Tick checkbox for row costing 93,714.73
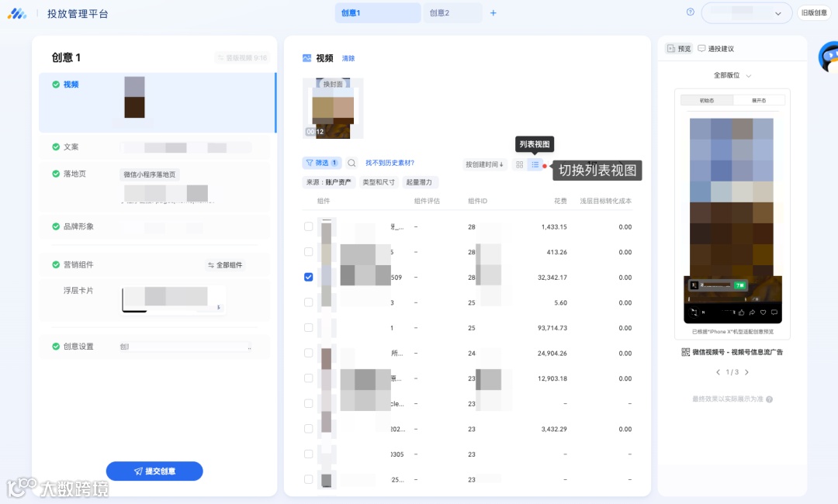Screen dimensions: 838x504 (308, 327)
